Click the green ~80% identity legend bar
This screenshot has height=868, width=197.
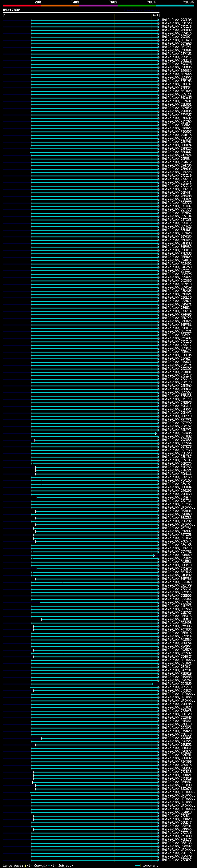pos(137,6)
